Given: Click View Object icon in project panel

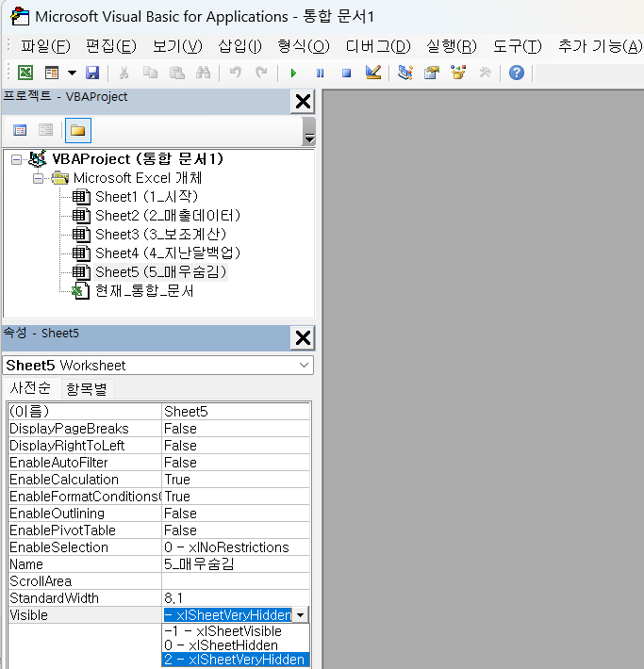Looking at the screenshot, I should (45, 130).
